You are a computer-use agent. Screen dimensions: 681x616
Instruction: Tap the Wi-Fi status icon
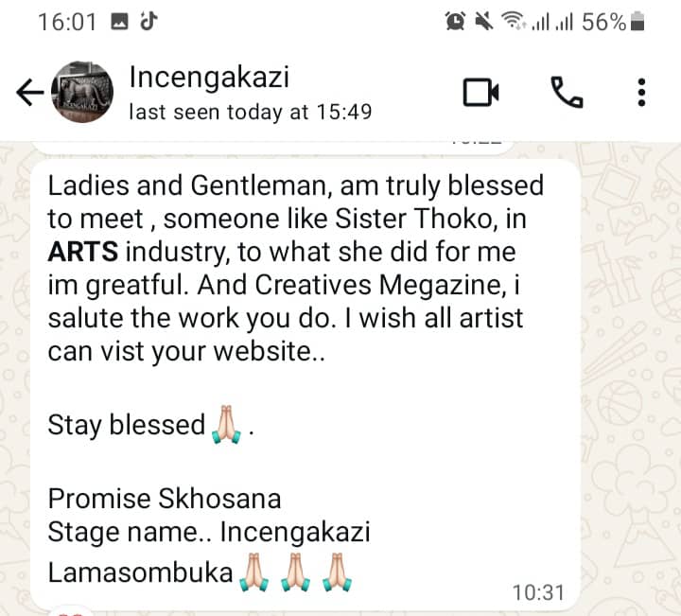[514, 21]
